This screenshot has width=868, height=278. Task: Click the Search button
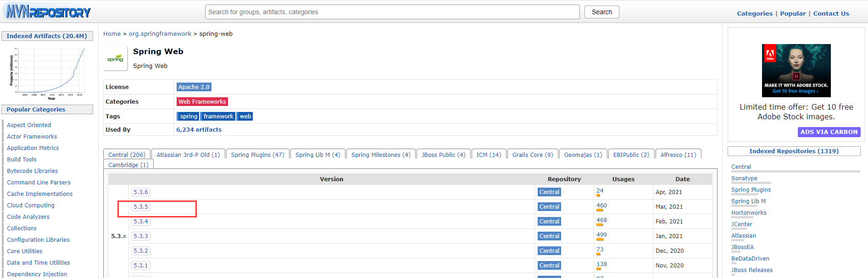(x=601, y=12)
